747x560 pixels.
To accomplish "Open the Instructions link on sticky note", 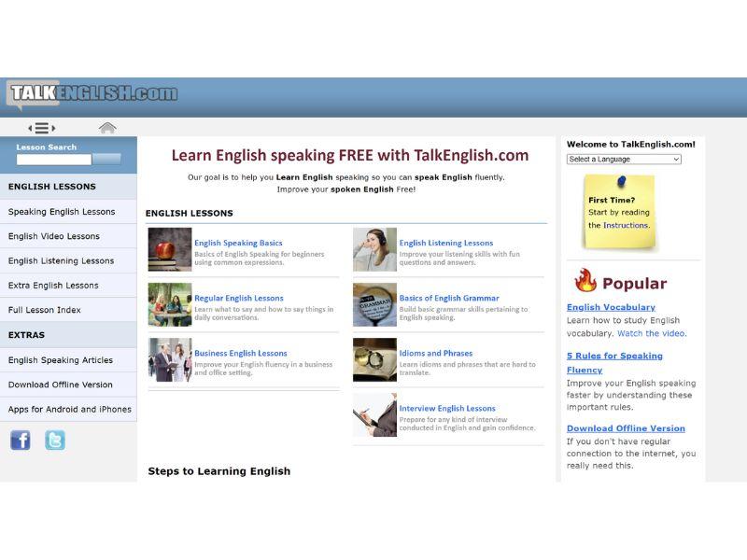I will pos(627,225).
